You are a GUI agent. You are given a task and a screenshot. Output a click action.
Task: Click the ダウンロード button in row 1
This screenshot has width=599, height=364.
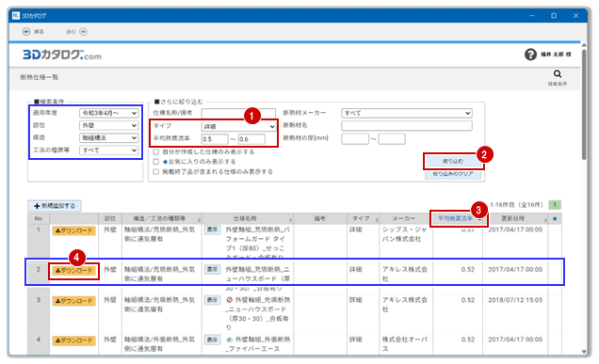tap(73, 230)
